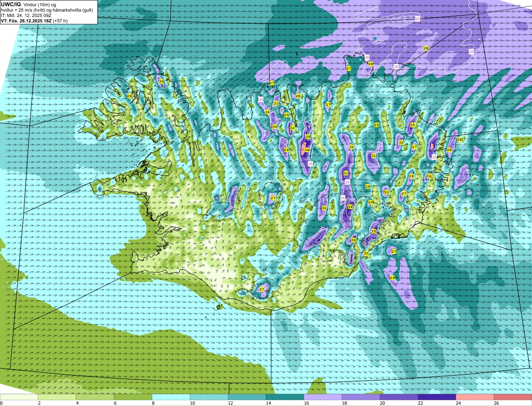Viewport: 532px width, 406px height.
Task: Select the salmon scale swatch above 26 m/s
Action: click(x=513, y=397)
